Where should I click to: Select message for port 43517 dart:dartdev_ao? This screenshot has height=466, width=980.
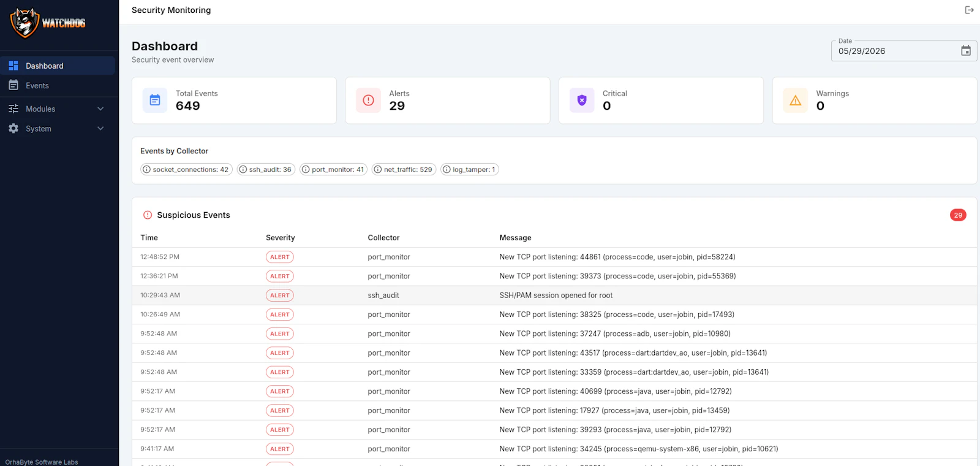coord(633,353)
